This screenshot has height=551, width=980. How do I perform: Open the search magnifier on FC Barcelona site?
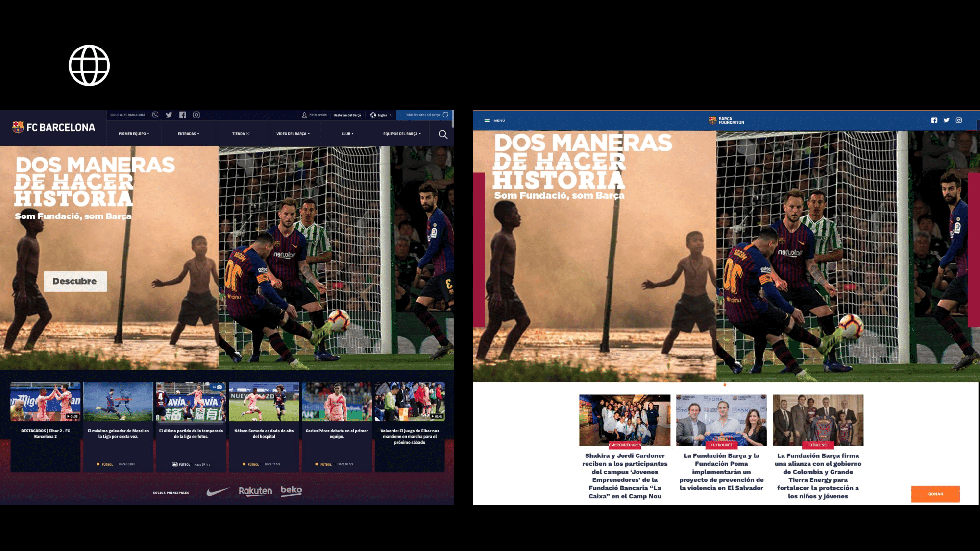pos(443,134)
